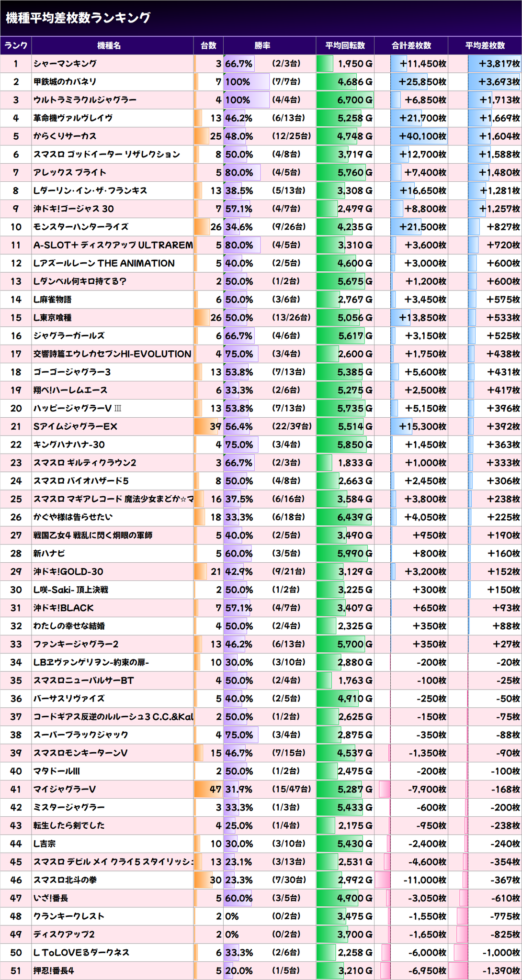522x980 pixels.
Task: Click the 台数 column header
Action: (208, 45)
